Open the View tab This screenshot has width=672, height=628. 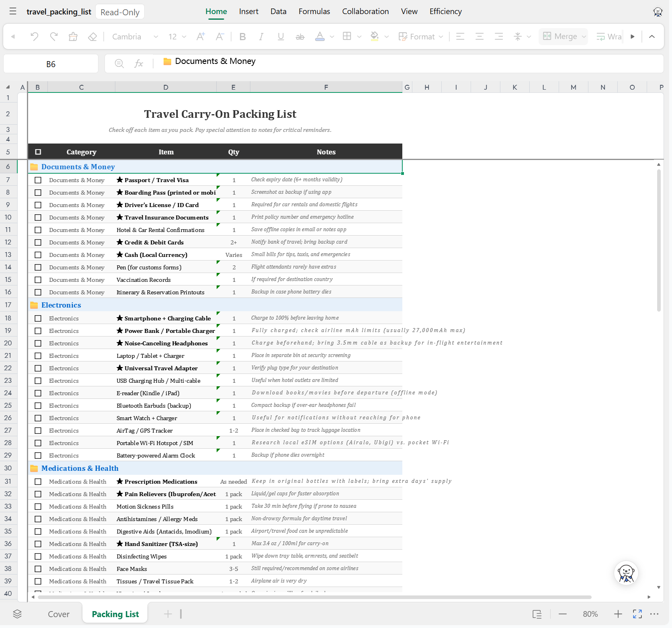click(409, 12)
